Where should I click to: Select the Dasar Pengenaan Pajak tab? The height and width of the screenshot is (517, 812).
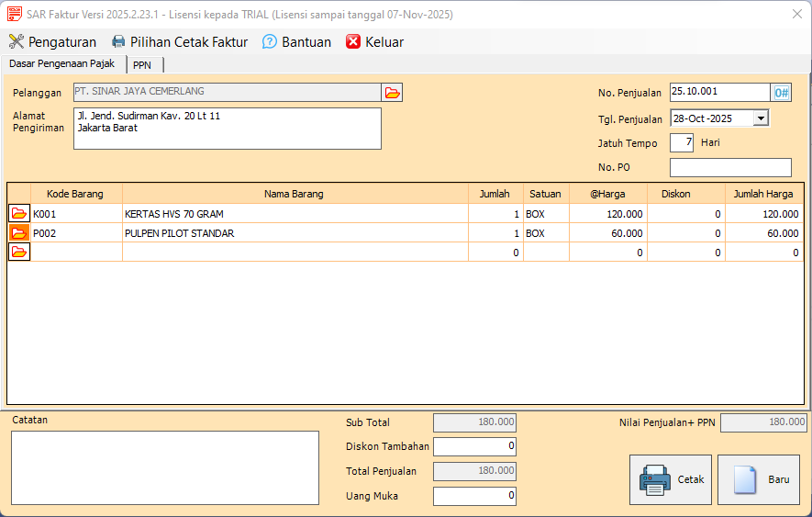tap(62, 64)
